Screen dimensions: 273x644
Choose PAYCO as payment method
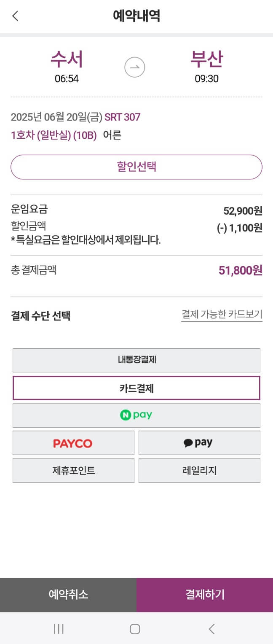(x=73, y=442)
